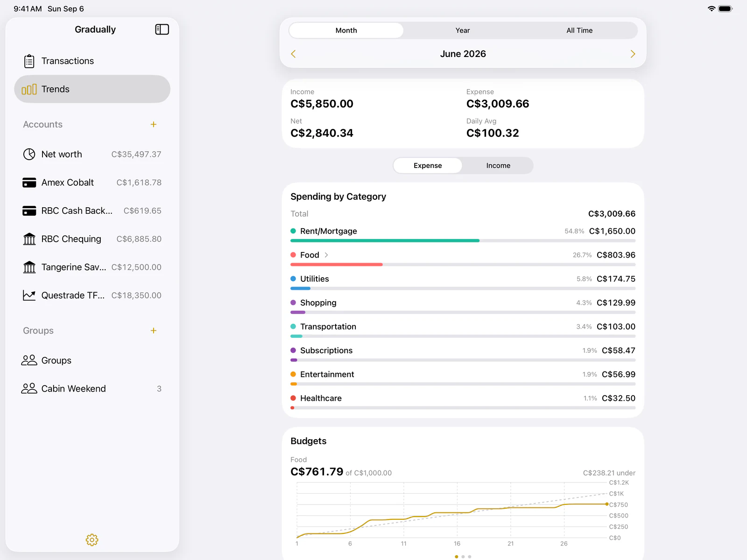Open the Entertainment category row
Viewport: 747px width, 560px height.
point(463,378)
